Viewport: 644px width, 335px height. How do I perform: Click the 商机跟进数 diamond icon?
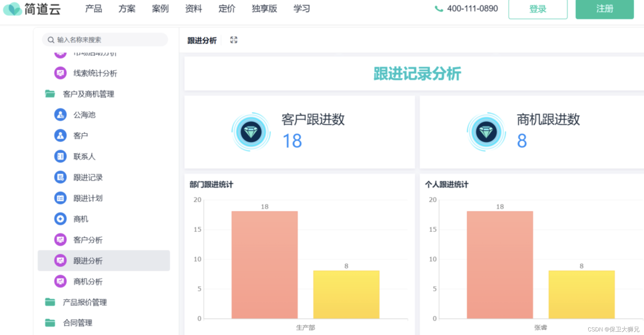486,132
